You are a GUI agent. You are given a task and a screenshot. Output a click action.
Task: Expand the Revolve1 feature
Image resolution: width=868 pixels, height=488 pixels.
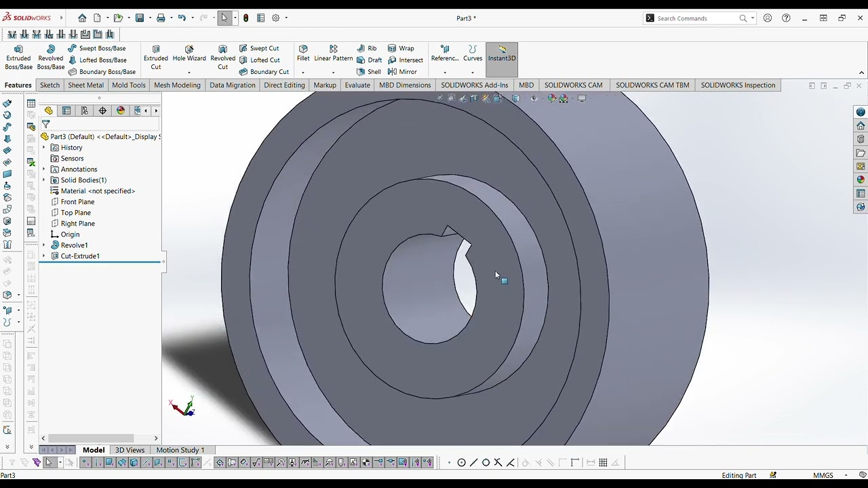[x=44, y=245]
